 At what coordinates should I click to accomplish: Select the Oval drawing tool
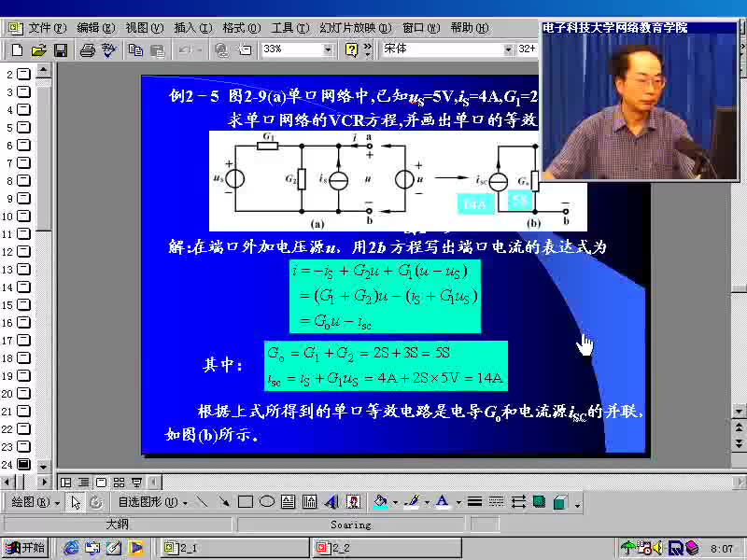click(267, 501)
